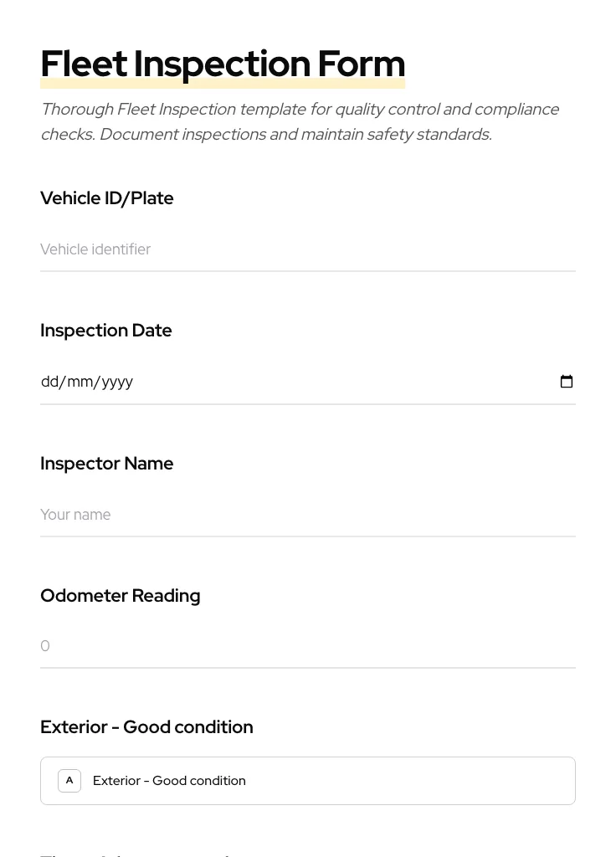
Task: Select the day segment of the date field
Action: click(x=51, y=382)
